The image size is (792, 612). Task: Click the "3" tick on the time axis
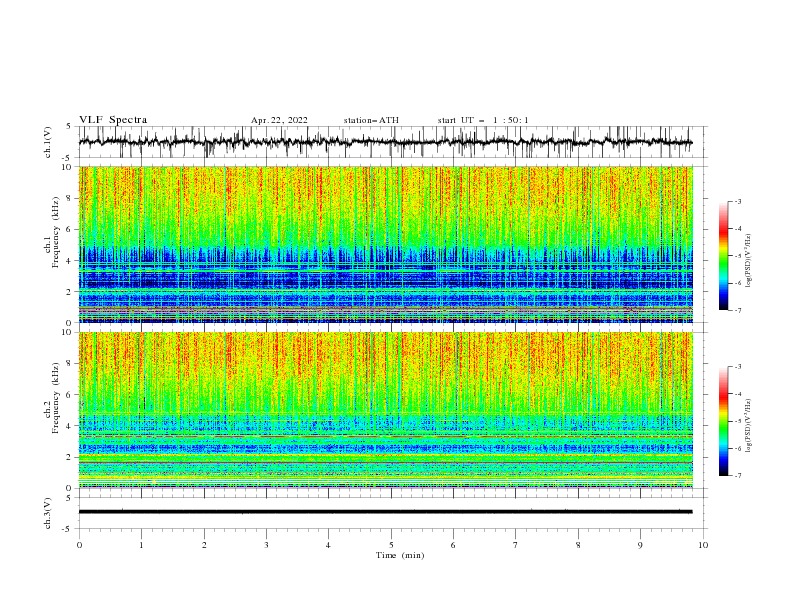pos(266,545)
